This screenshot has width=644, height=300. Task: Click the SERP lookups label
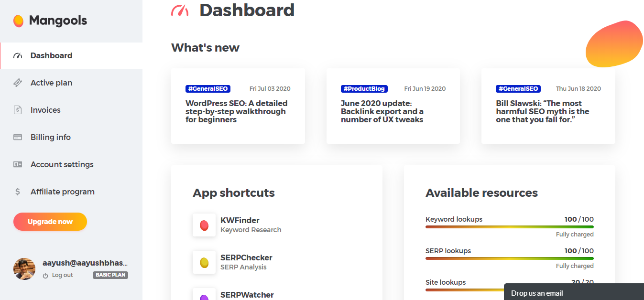[x=448, y=251]
